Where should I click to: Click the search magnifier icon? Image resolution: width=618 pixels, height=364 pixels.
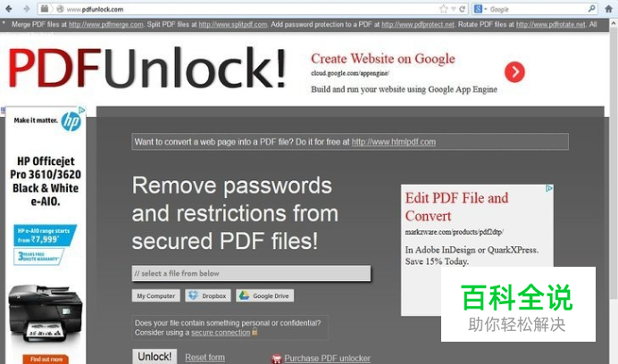click(591, 8)
